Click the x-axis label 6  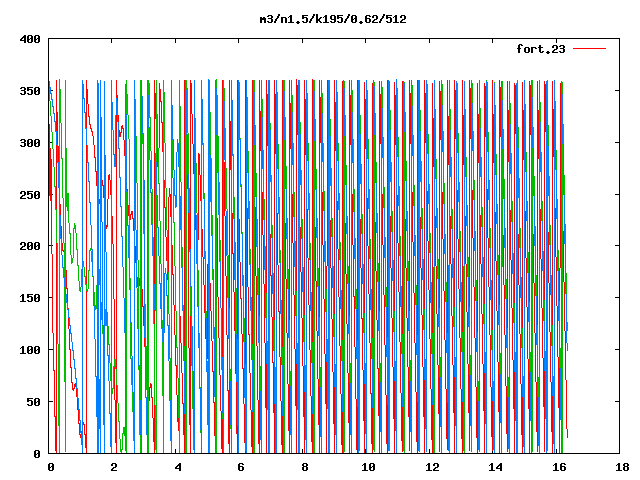(x=241, y=467)
